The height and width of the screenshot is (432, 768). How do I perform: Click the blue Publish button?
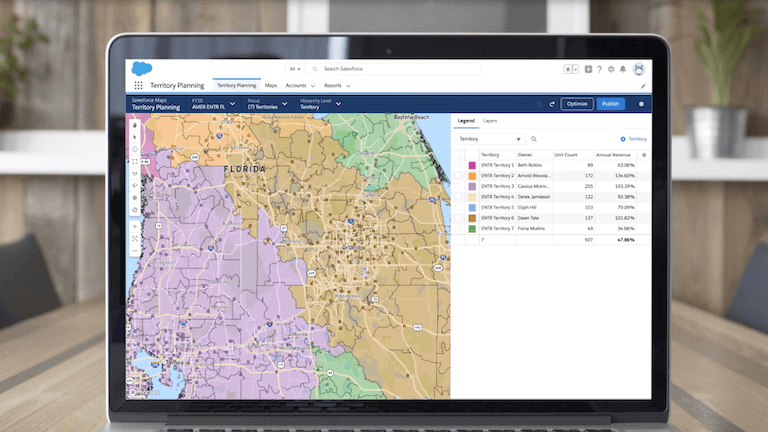coord(610,103)
